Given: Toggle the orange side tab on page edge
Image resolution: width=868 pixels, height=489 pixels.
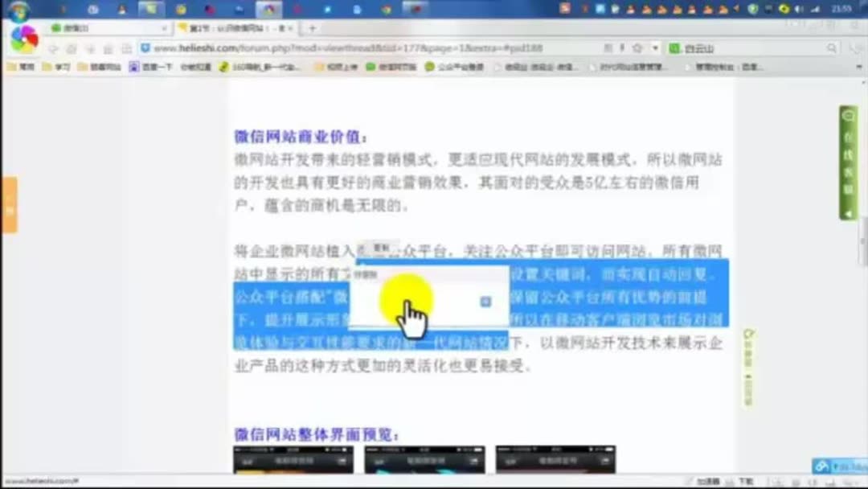Looking at the screenshot, I should click(x=8, y=197).
